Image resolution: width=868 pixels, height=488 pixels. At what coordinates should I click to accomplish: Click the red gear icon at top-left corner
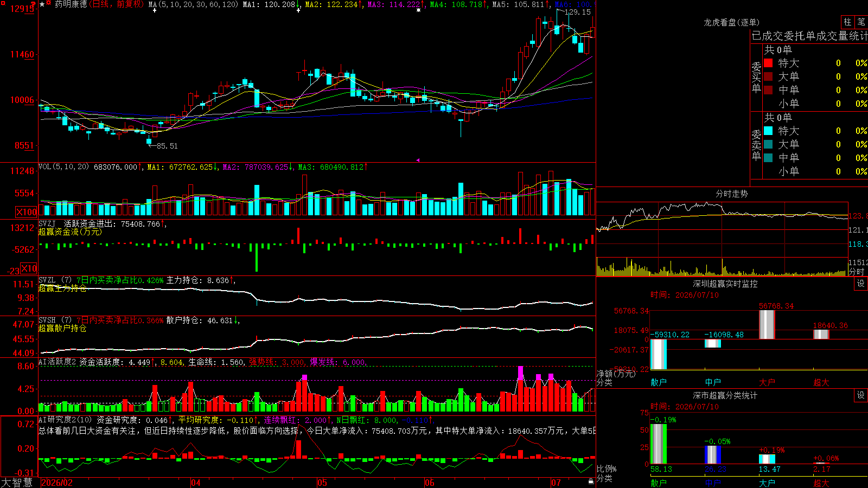point(2,2)
